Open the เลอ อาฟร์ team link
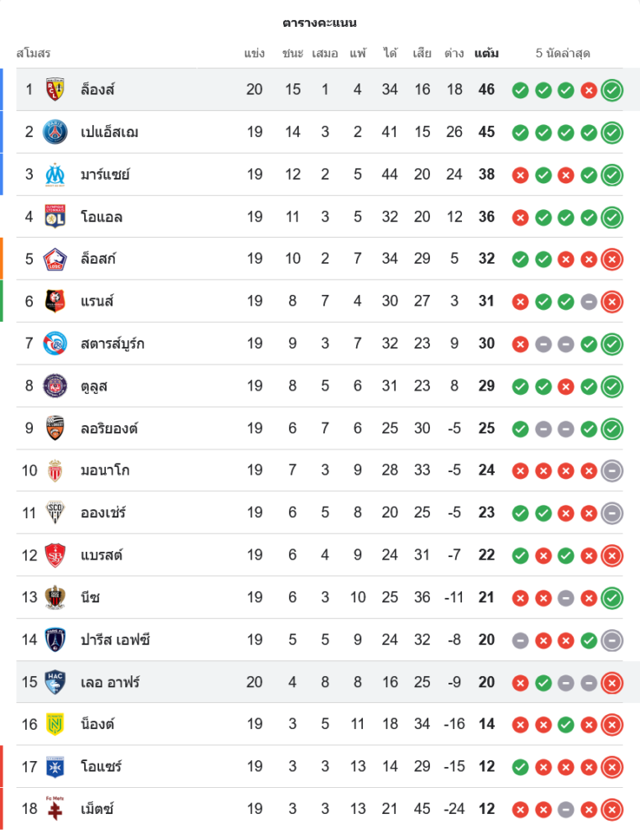Viewport: 640px width, 840px height. click(110, 682)
